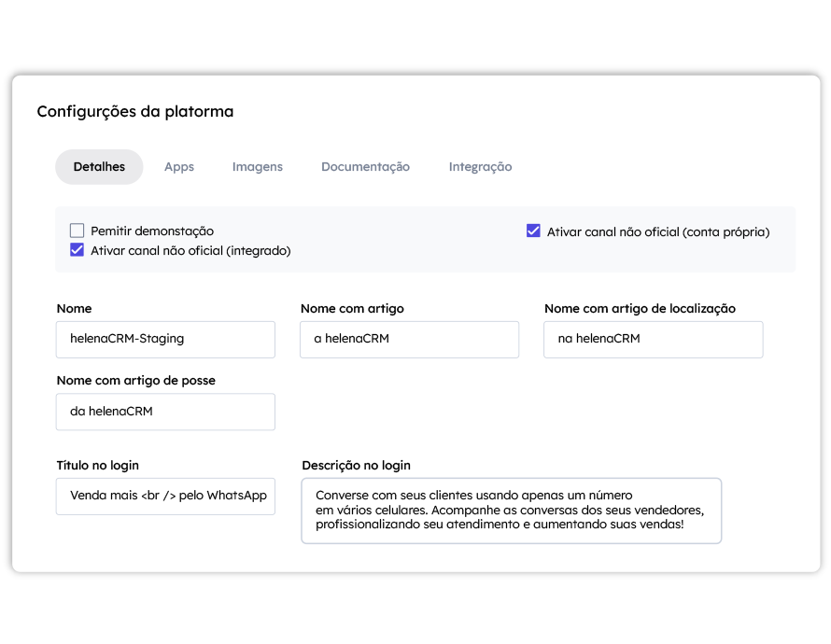Open the Integração tab

(x=480, y=167)
